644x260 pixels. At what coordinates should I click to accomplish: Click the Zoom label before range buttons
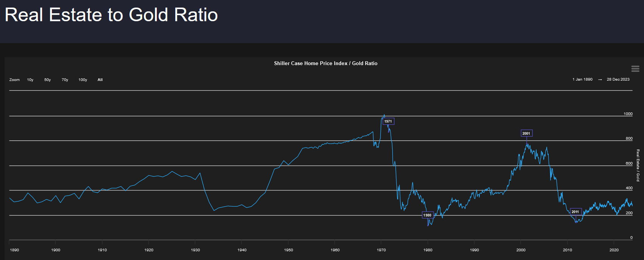14,80
